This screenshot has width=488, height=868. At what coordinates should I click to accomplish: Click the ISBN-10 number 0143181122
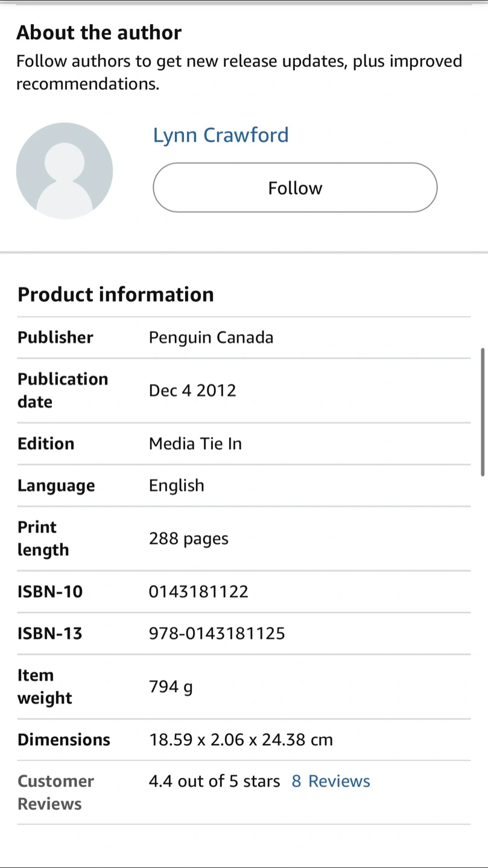tap(198, 591)
